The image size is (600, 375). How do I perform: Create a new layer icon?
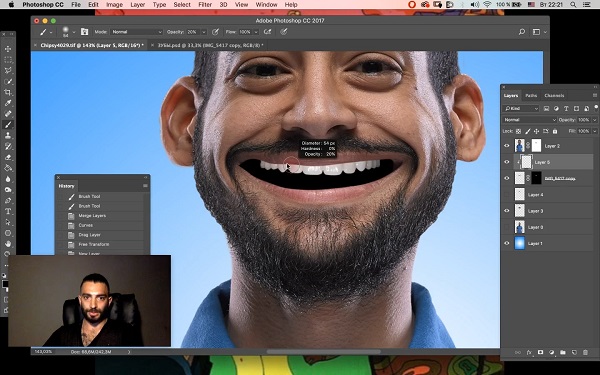pyautogui.click(x=574, y=352)
